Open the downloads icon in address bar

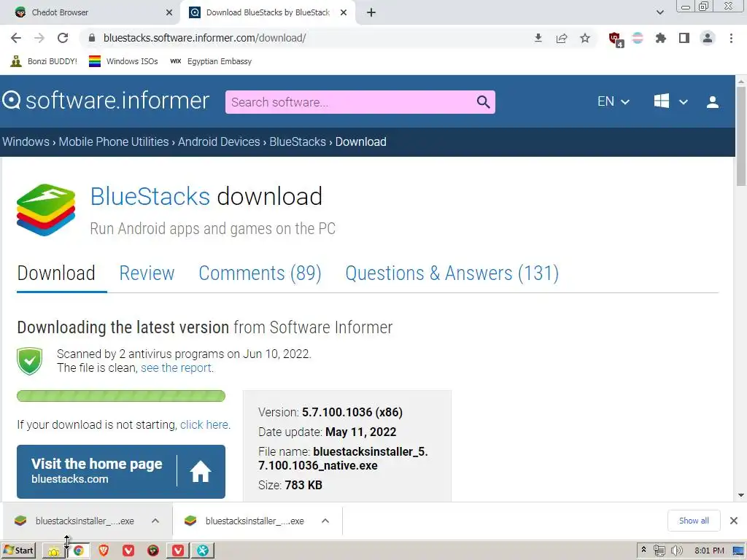pos(538,38)
